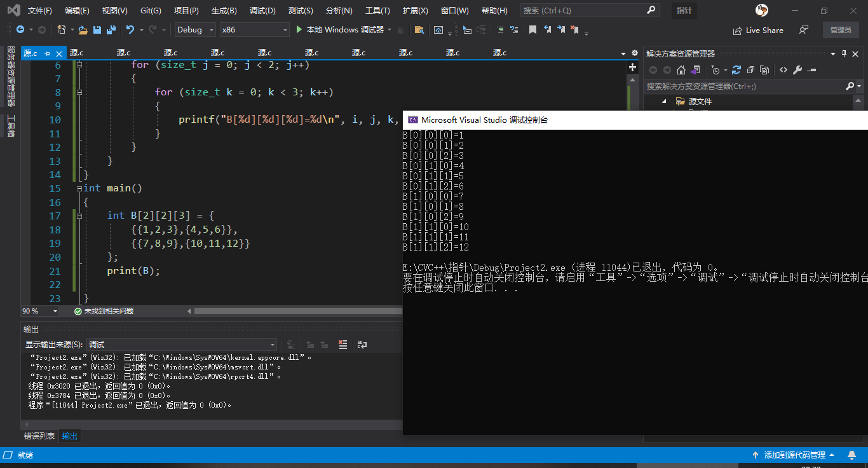Click the Open File folder icon

83,30
